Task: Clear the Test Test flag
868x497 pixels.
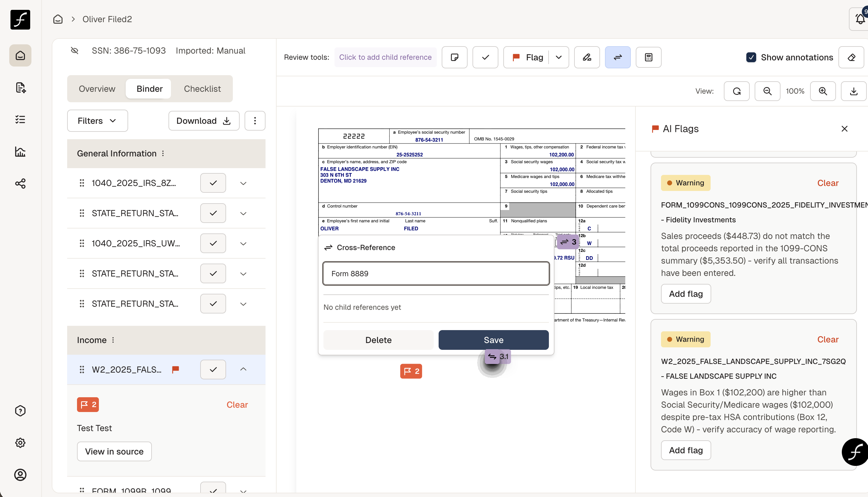Action: click(x=237, y=405)
